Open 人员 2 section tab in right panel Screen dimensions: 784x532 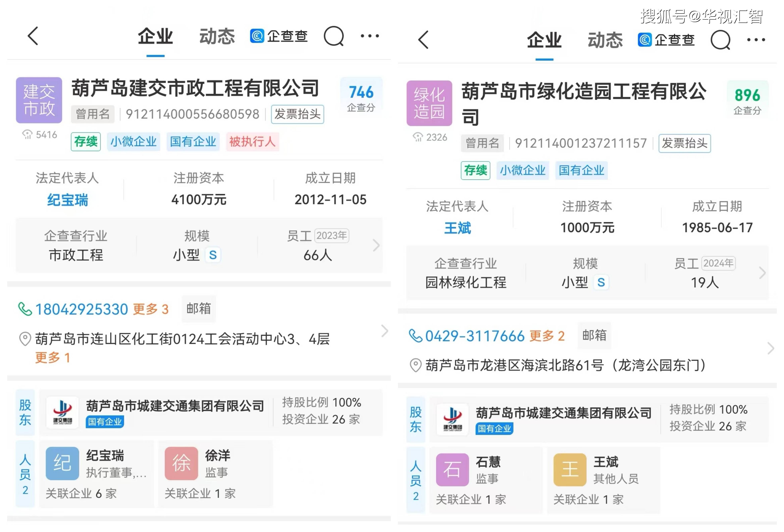(x=416, y=480)
